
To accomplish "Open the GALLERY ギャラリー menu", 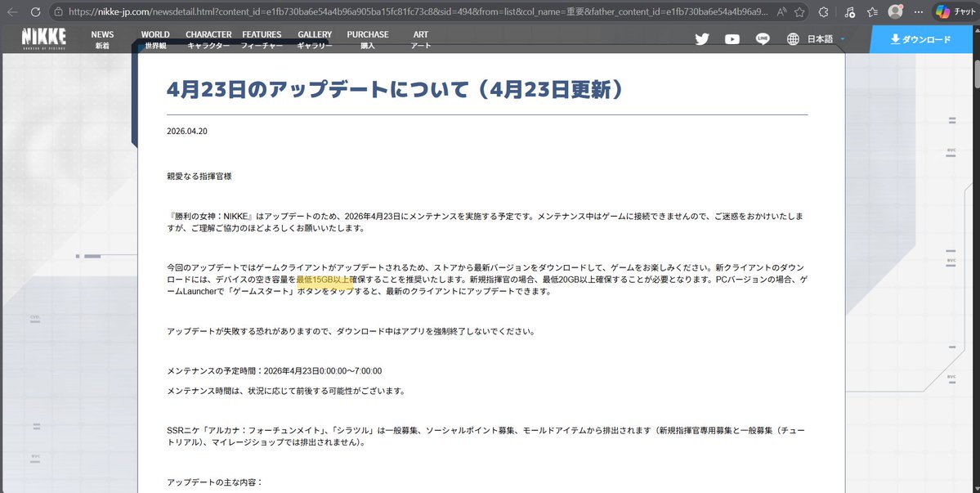I will click(315, 39).
